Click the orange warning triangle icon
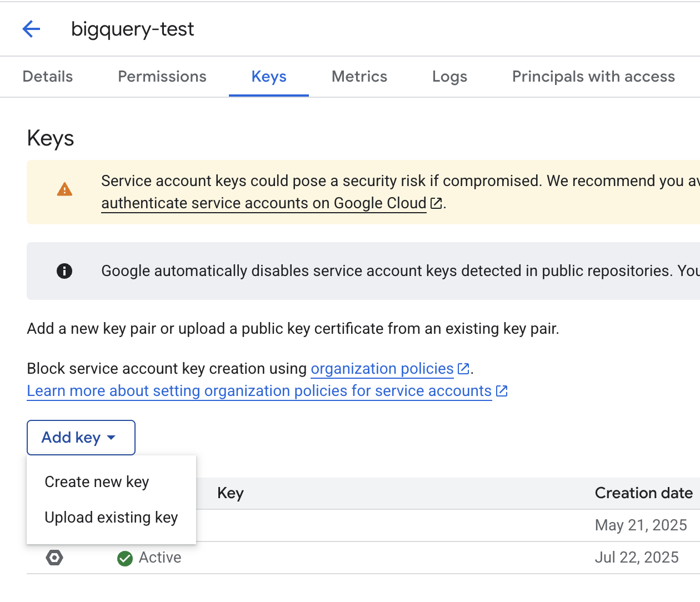 (64, 190)
